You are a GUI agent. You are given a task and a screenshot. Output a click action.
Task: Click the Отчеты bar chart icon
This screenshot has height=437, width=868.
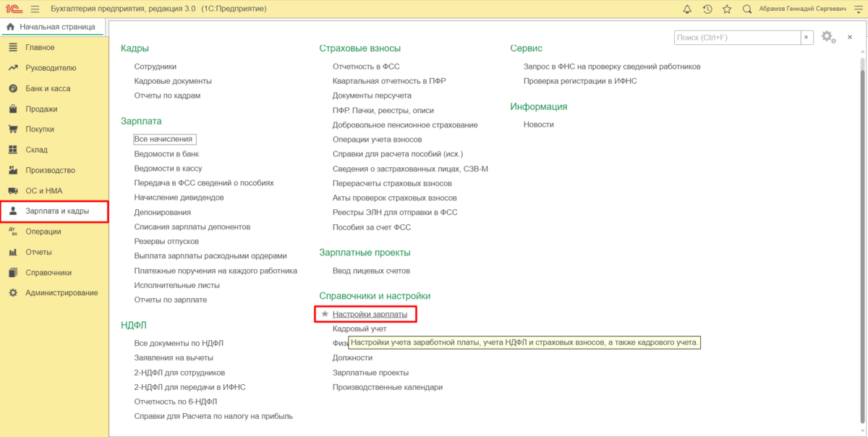(x=12, y=253)
